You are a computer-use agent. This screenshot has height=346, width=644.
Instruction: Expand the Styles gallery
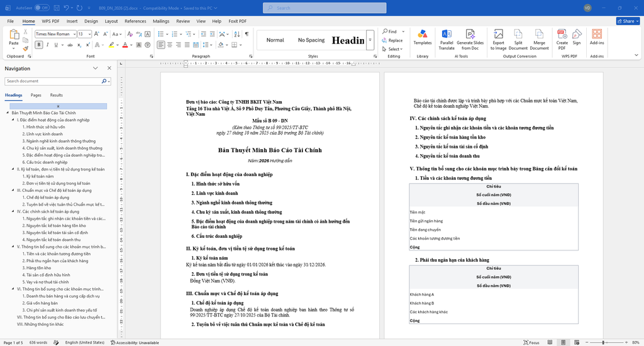point(370,40)
